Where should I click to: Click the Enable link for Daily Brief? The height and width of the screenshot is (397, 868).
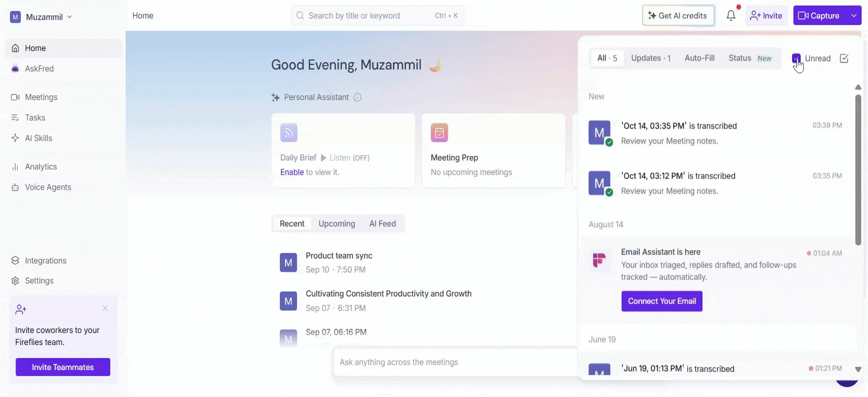292,172
